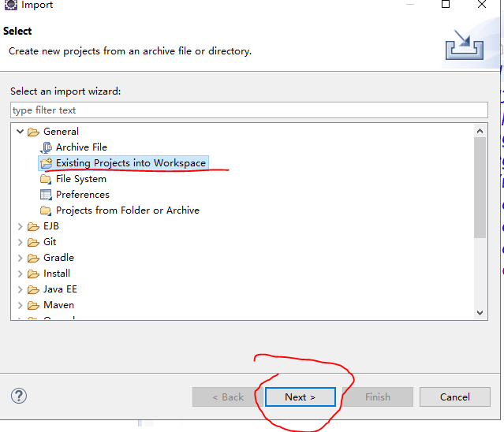Click the General folder icon

coord(33,132)
